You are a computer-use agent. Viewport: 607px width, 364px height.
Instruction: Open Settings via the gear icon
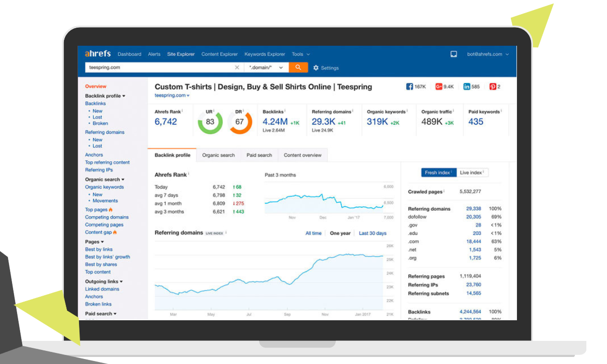coord(316,68)
